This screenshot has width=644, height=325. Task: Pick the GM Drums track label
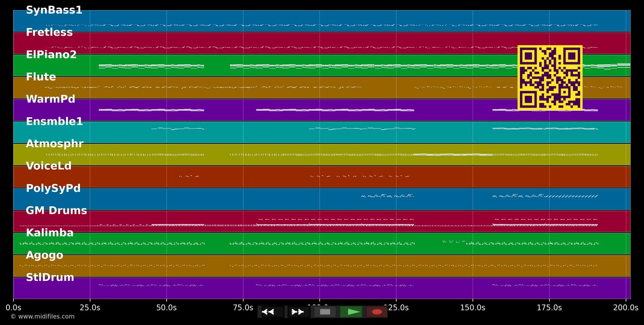point(56,211)
